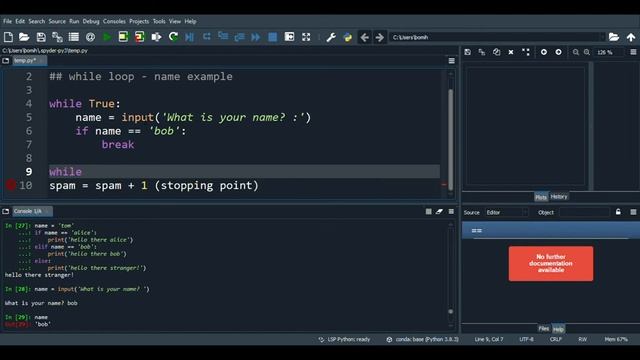Screen dimensions: 640x360
Task: Remove the plot with X icon
Action: [x=511, y=52]
